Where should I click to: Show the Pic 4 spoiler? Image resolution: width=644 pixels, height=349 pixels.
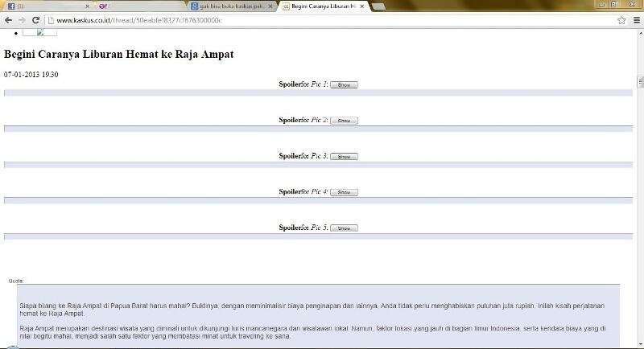click(x=344, y=192)
